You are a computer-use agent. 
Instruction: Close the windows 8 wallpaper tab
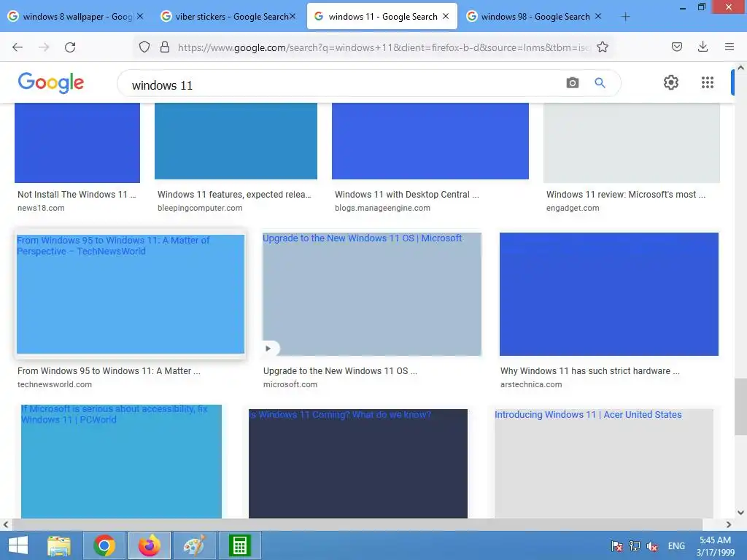point(140,16)
